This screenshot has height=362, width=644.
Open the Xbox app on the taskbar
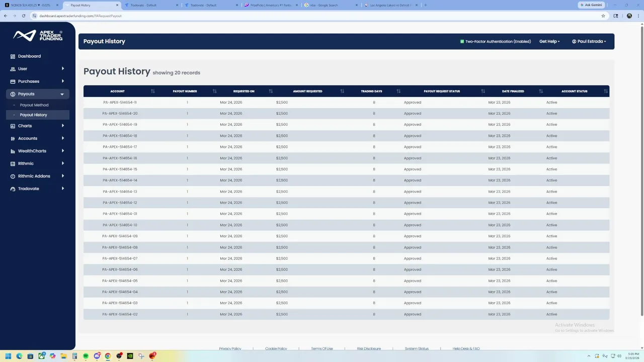pyautogui.click(x=41, y=356)
